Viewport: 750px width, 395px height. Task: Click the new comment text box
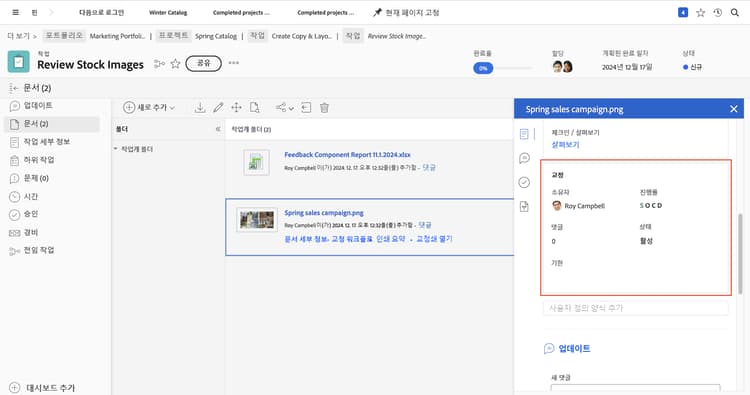(635, 388)
